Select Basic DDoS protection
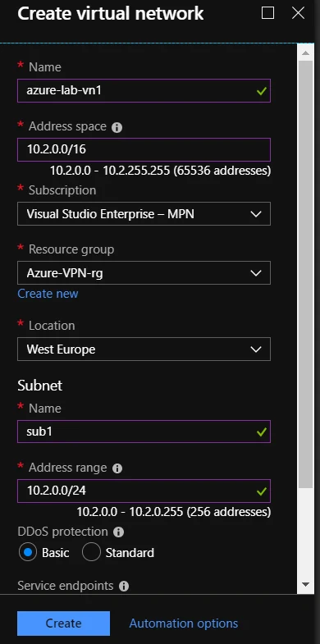This screenshot has height=644, width=320. (28, 553)
